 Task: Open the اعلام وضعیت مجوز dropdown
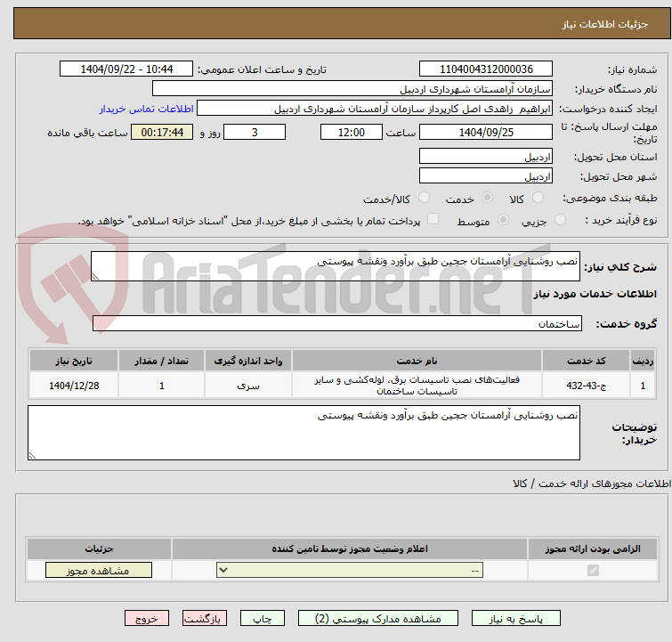[350, 571]
